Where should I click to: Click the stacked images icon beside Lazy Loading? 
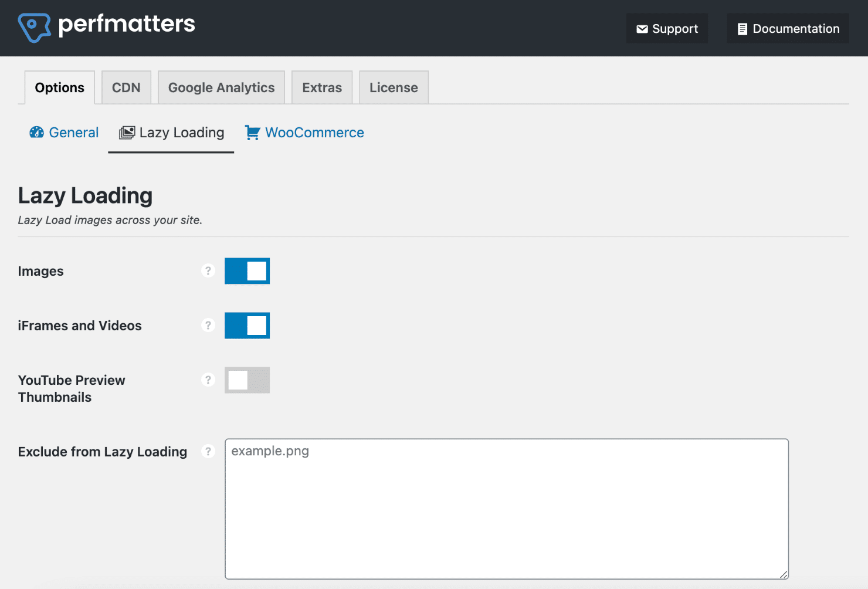(126, 133)
